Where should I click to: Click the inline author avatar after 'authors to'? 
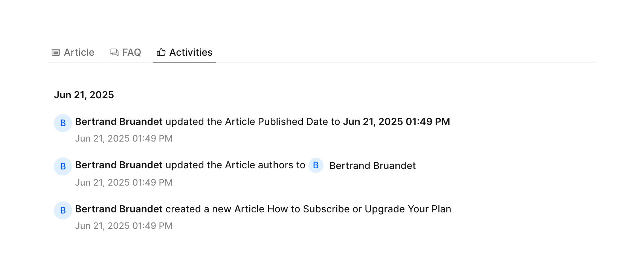click(316, 165)
